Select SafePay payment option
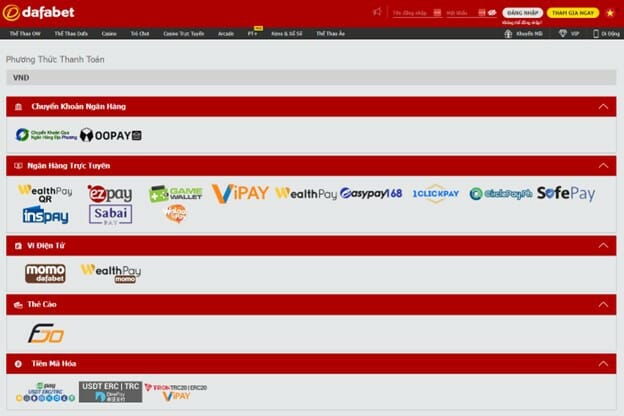The height and width of the screenshot is (416, 624). pos(566,193)
